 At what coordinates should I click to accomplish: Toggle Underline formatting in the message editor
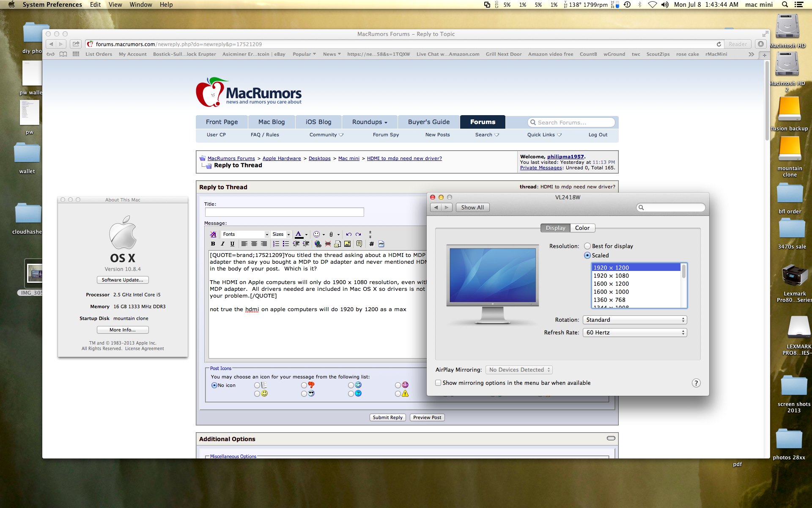(232, 244)
